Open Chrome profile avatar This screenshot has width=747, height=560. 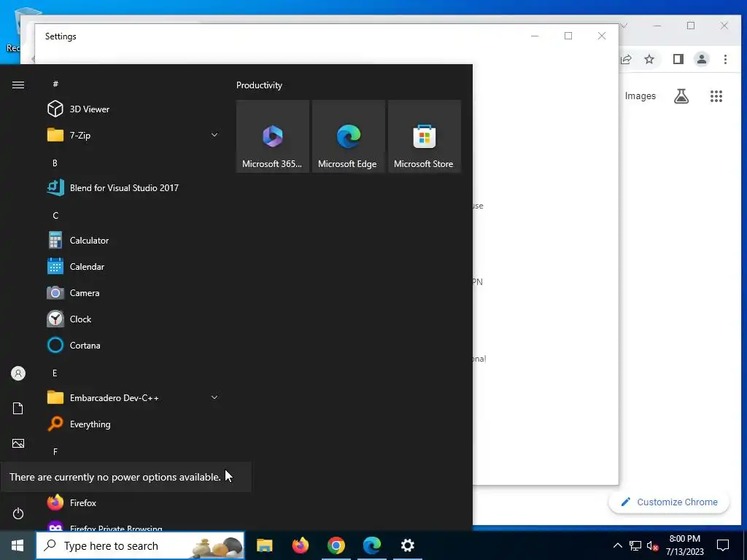click(x=702, y=59)
